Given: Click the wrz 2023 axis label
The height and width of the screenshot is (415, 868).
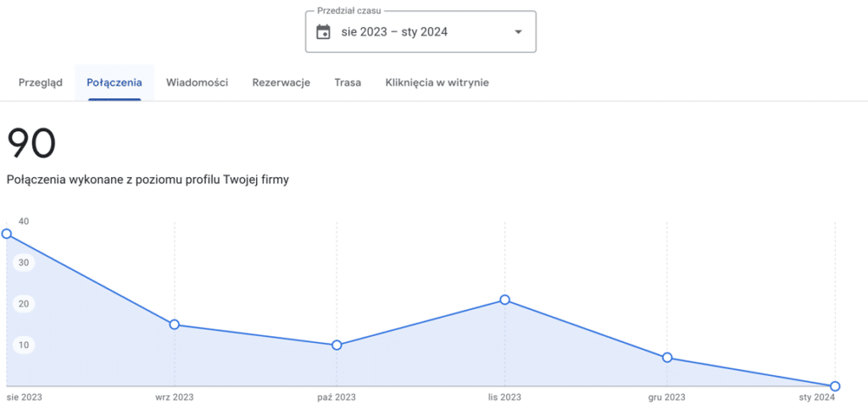Looking at the screenshot, I should (174, 396).
